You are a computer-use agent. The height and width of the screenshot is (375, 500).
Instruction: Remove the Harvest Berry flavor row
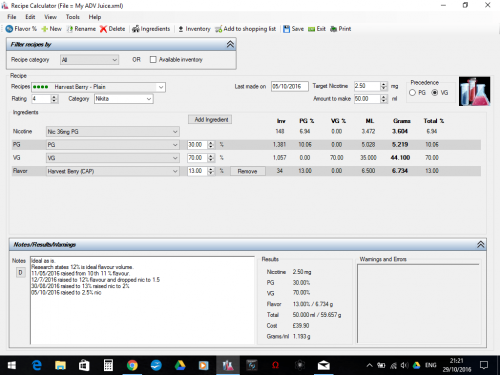[x=248, y=171]
